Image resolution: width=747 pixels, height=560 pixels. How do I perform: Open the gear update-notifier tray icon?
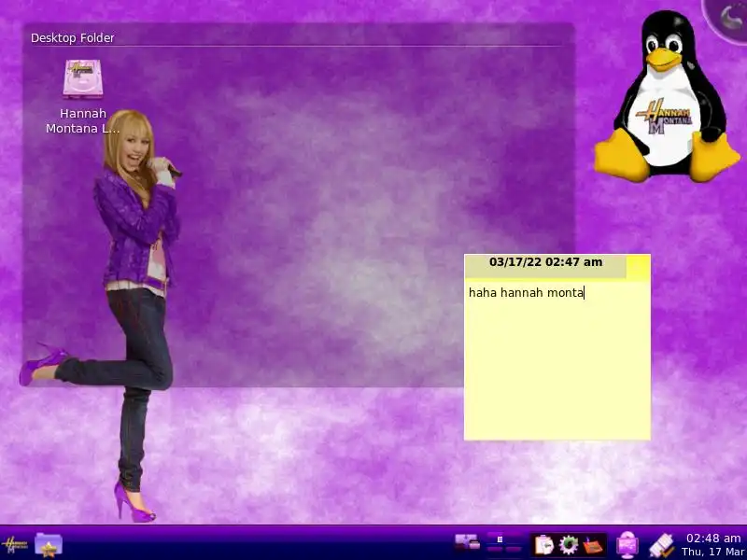569,545
